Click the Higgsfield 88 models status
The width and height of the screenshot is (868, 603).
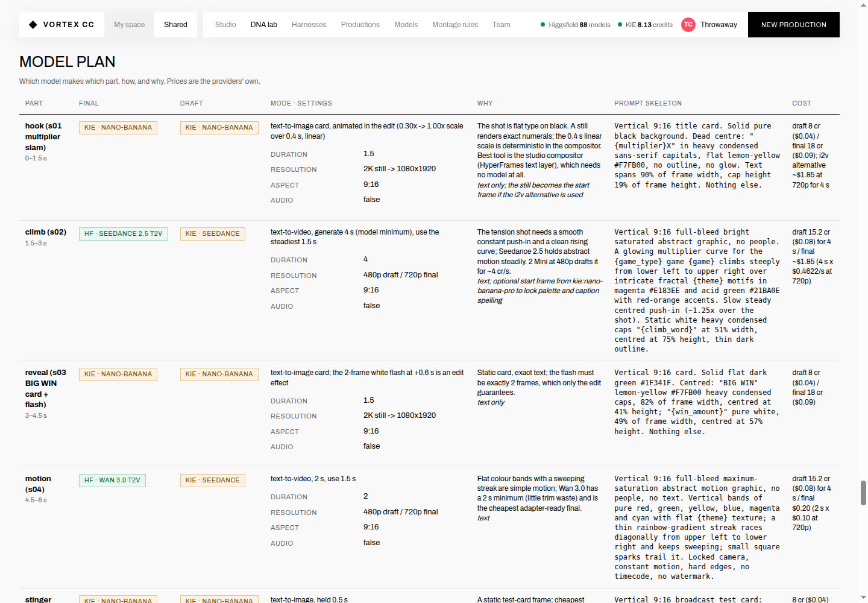coord(576,25)
